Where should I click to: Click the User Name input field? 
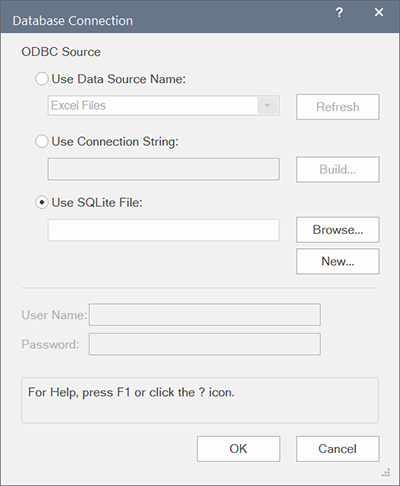[205, 314]
